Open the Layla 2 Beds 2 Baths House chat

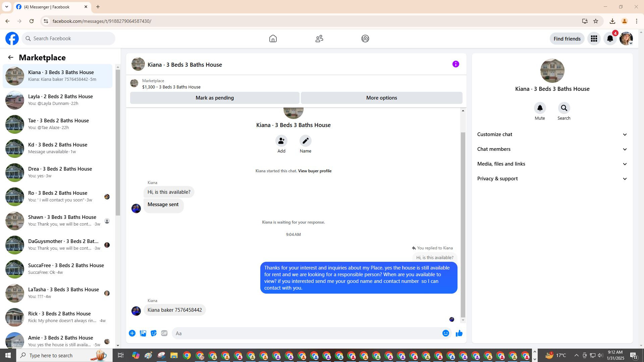[58, 100]
